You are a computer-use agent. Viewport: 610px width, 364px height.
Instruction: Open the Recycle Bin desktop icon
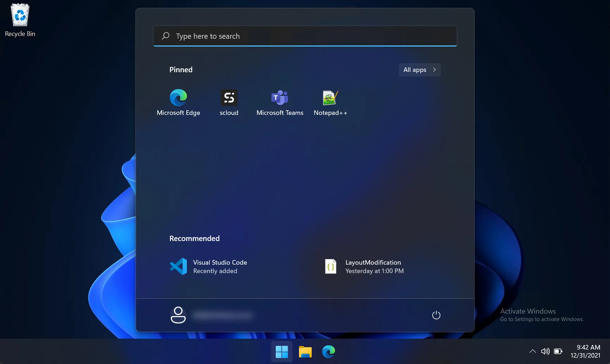[20, 20]
